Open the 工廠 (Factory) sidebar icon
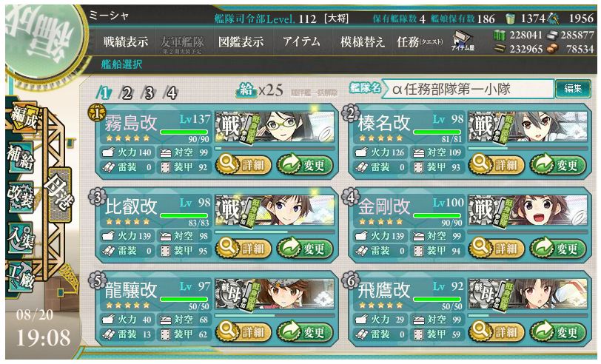Screen dimensions: 601x364 click(21, 277)
